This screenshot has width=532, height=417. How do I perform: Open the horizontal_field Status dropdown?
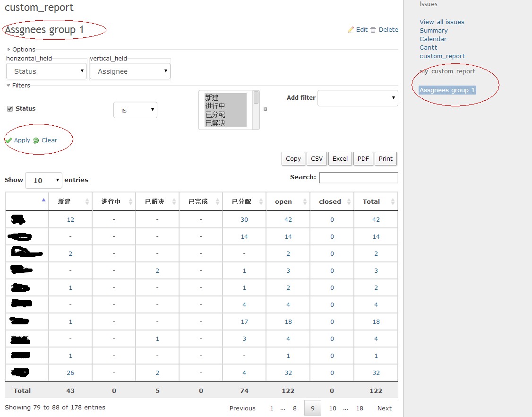coord(47,71)
